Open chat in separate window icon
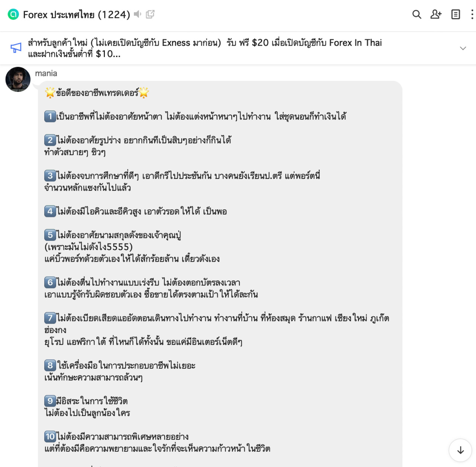 [150, 14]
